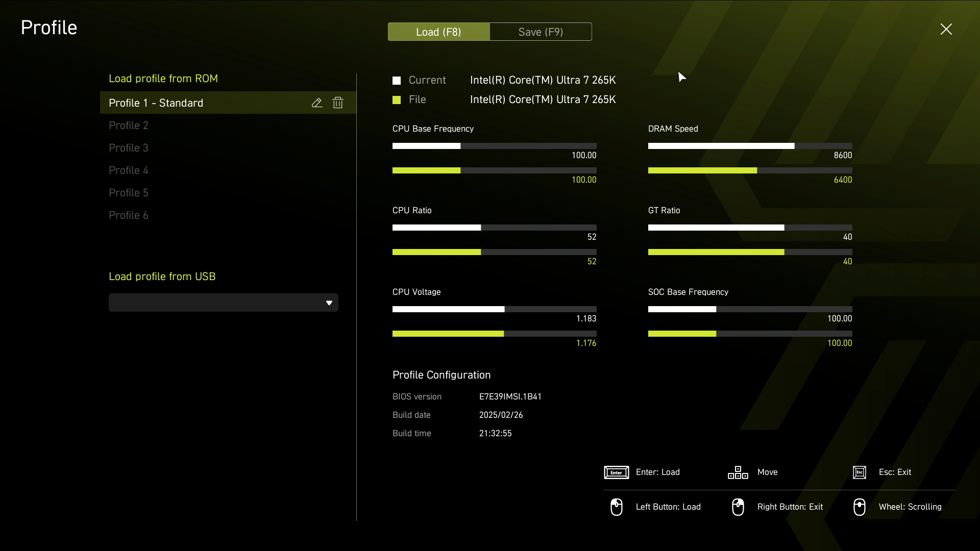Click the arrow keys Move icon
Image resolution: width=980 pixels, height=551 pixels.
pyautogui.click(x=738, y=472)
